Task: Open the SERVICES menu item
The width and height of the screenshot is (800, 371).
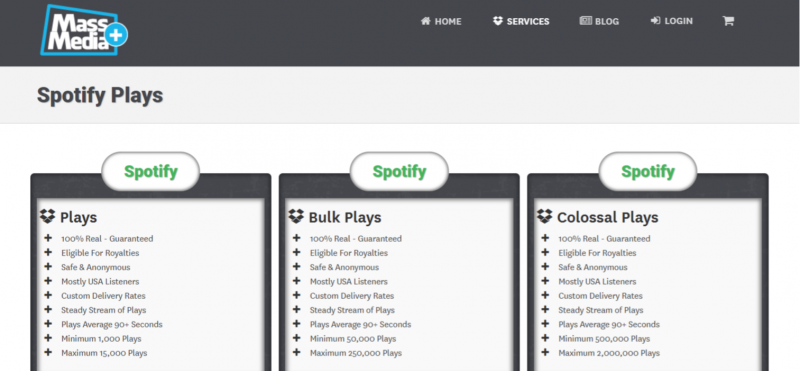Action: 521,21
